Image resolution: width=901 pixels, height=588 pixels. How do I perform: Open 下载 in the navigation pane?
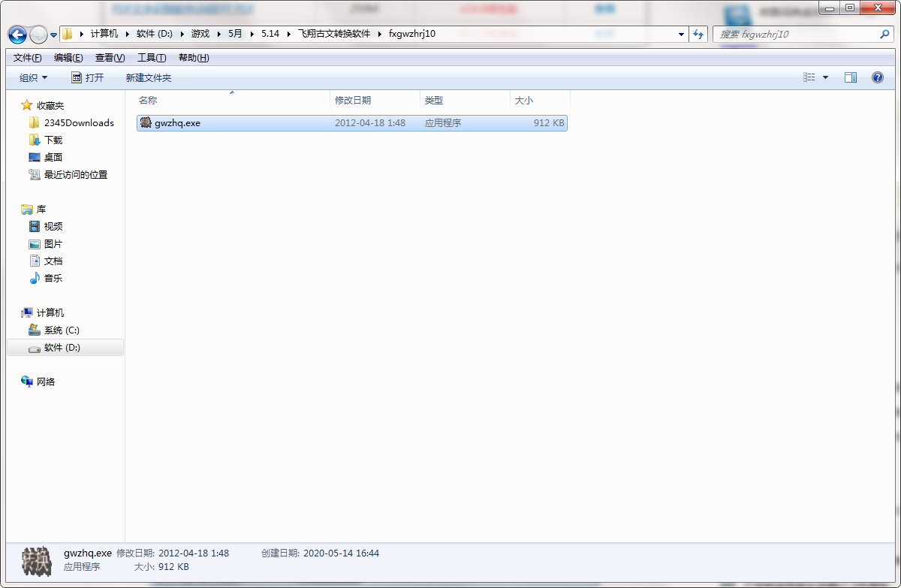[x=53, y=140]
